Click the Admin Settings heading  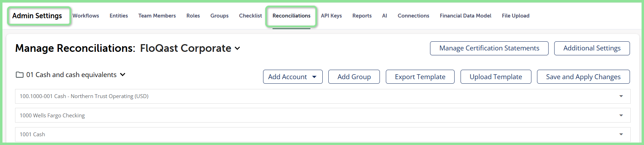pos(37,16)
